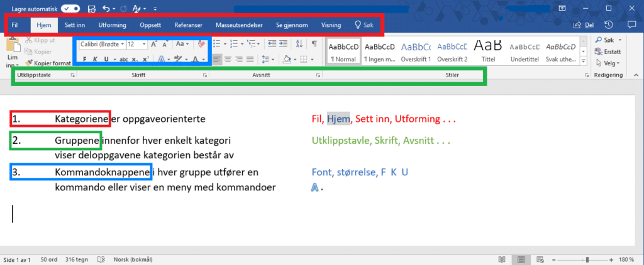The image size is (644, 265).
Task: Open version history clock icon
Action: [609, 25]
